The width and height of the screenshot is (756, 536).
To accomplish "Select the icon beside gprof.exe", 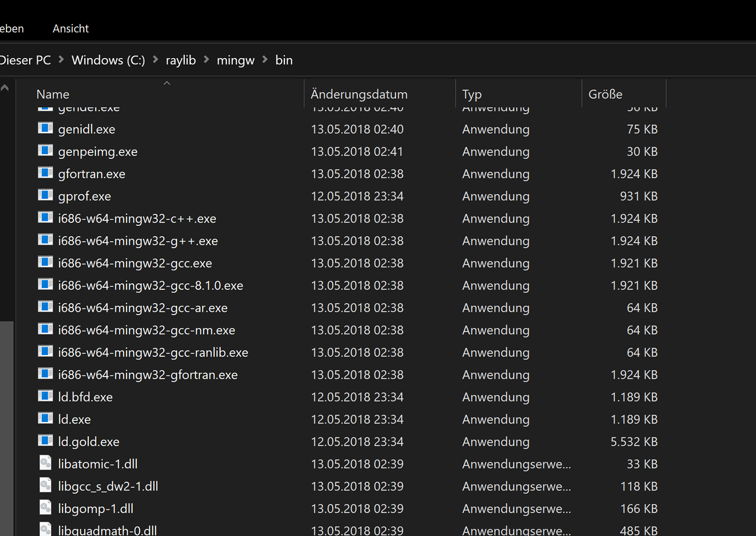I will coord(45,195).
